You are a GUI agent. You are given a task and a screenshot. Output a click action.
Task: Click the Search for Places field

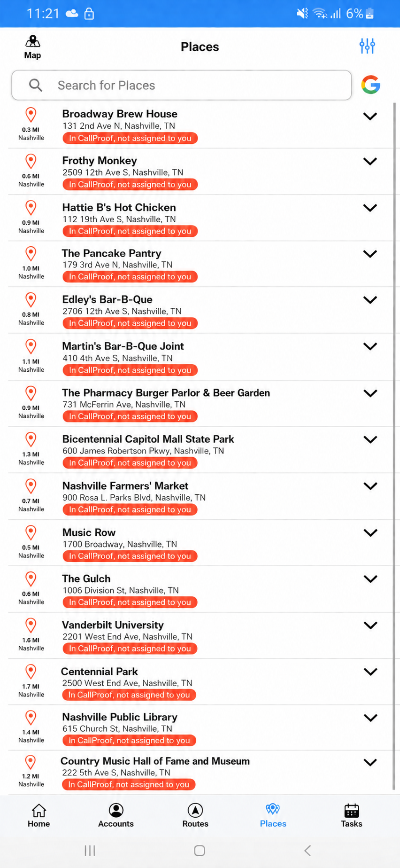(x=182, y=85)
